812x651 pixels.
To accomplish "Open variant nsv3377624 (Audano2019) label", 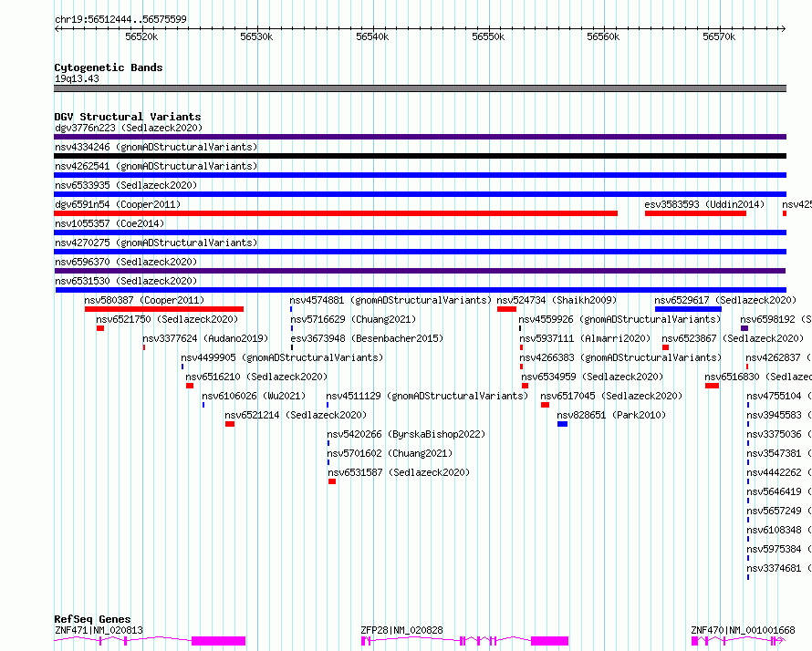I will coord(205,338).
